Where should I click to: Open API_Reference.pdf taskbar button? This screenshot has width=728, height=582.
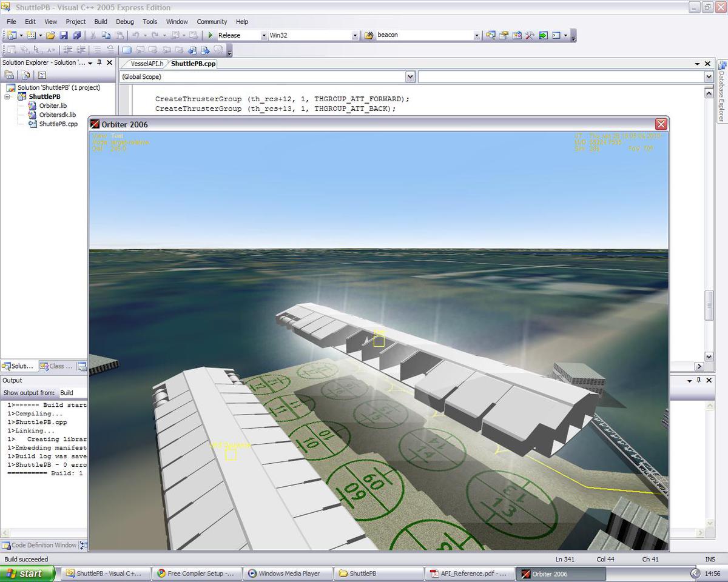[469, 574]
